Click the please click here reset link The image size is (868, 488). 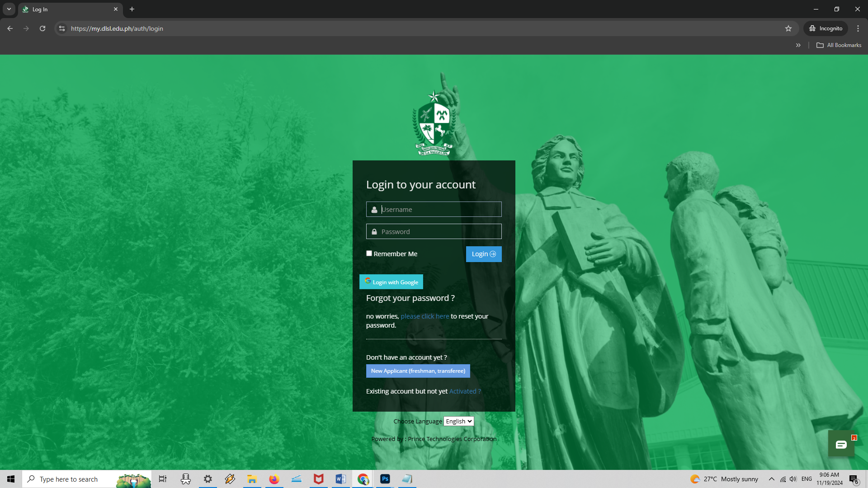click(x=425, y=316)
